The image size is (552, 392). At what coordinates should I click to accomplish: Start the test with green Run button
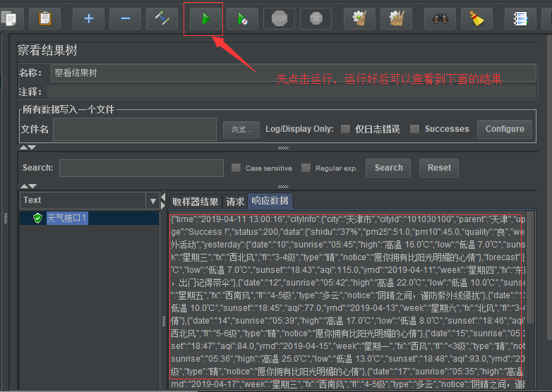(x=206, y=18)
